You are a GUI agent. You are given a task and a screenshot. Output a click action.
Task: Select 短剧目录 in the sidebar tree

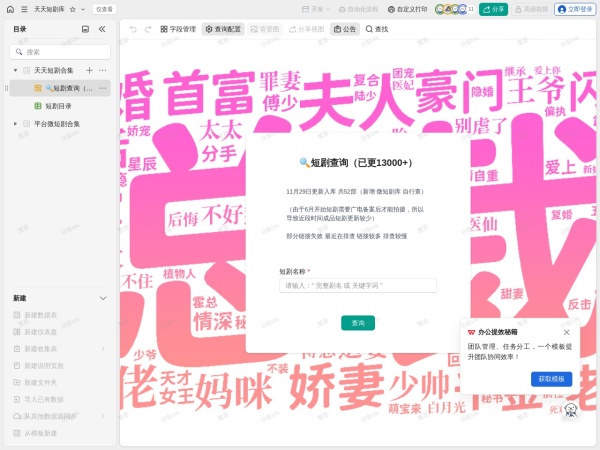(x=58, y=105)
